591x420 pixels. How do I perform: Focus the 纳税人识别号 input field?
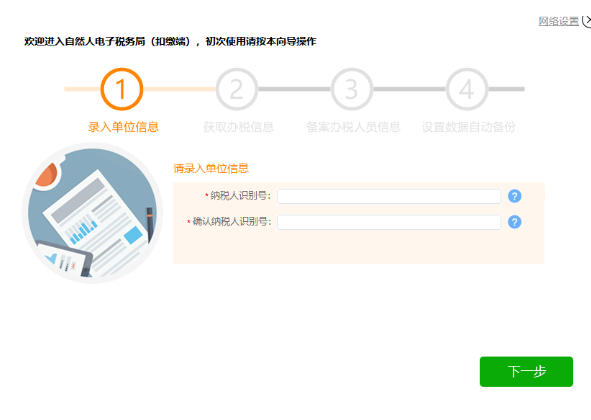[x=389, y=196]
